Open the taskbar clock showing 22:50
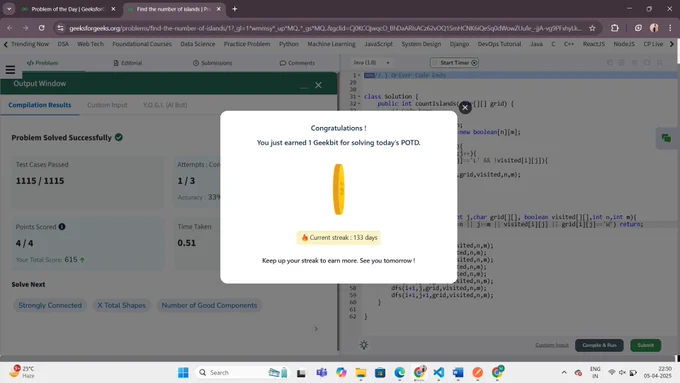 (x=657, y=372)
